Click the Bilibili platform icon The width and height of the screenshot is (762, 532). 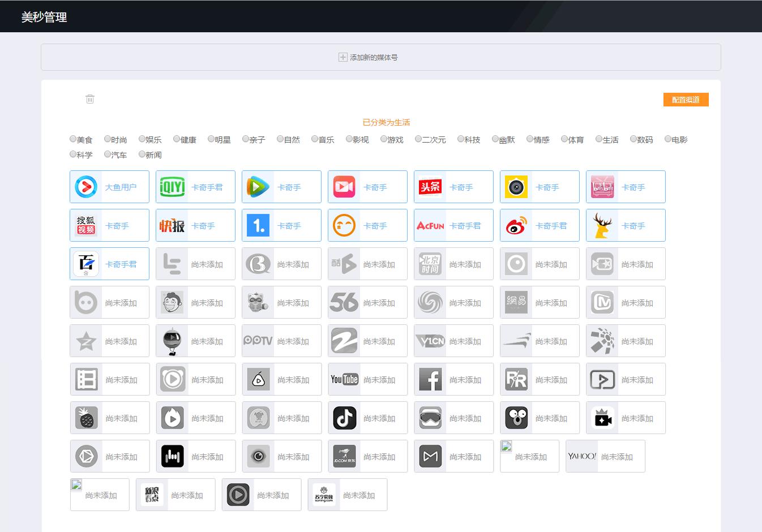(602, 187)
